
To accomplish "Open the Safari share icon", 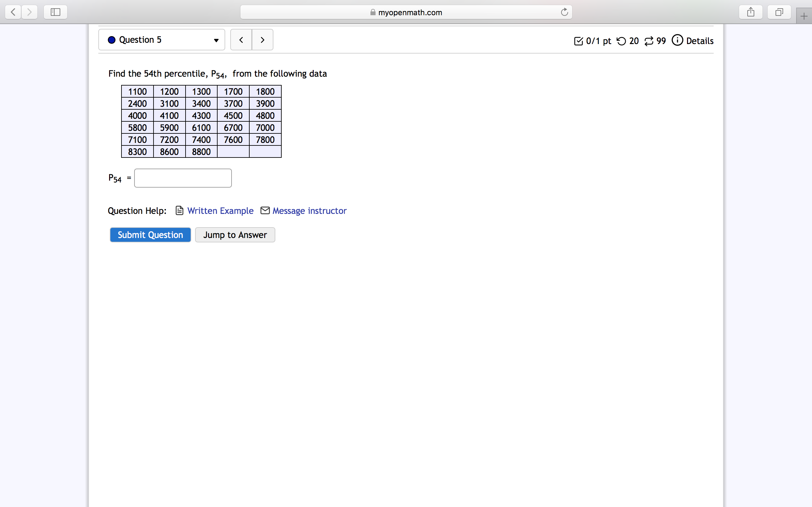I will click(750, 12).
